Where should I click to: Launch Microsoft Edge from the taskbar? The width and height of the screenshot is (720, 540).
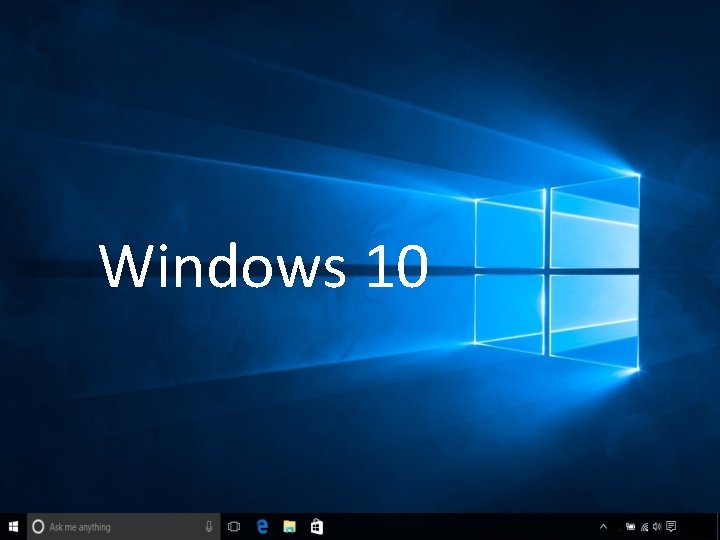(x=262, y=527)
